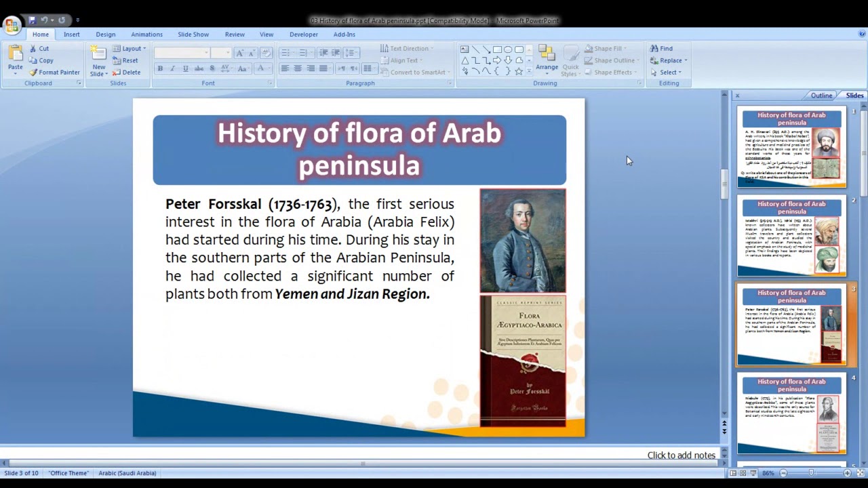Toggle Strikethrough formatting
The image size is (868, 488).
pyautogui.click(x=199, y=68)
